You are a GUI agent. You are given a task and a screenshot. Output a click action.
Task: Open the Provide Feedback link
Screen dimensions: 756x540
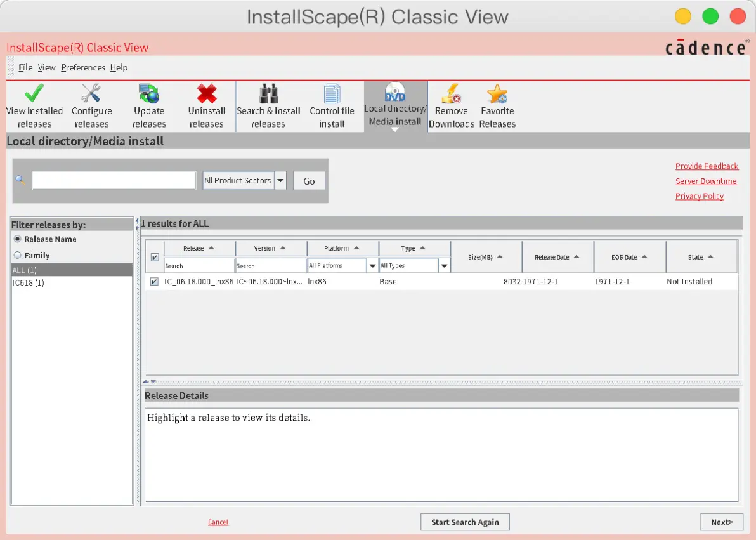pyautogui.click(x=707, y=166)
